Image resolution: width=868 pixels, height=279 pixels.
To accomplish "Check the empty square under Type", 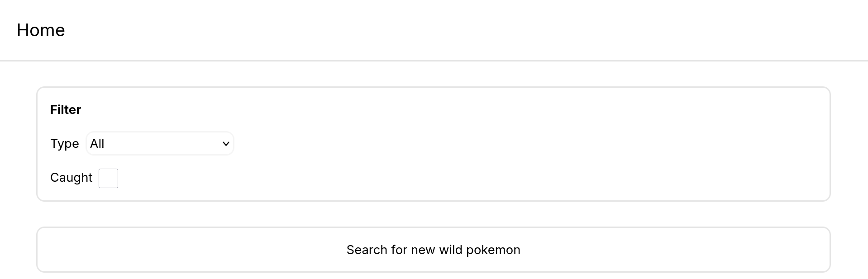I will pyautogui.click(x=109, y=178).
